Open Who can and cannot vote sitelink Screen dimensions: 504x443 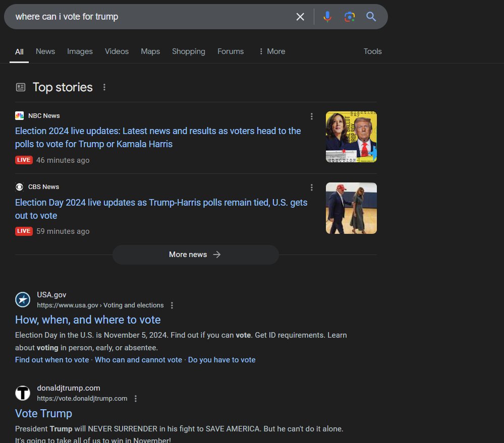point(139,360)
